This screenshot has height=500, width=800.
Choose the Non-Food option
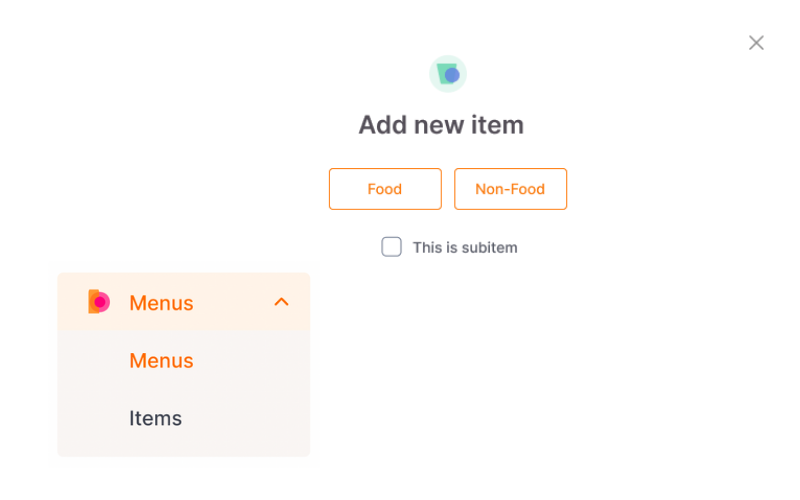coord(510,189)
